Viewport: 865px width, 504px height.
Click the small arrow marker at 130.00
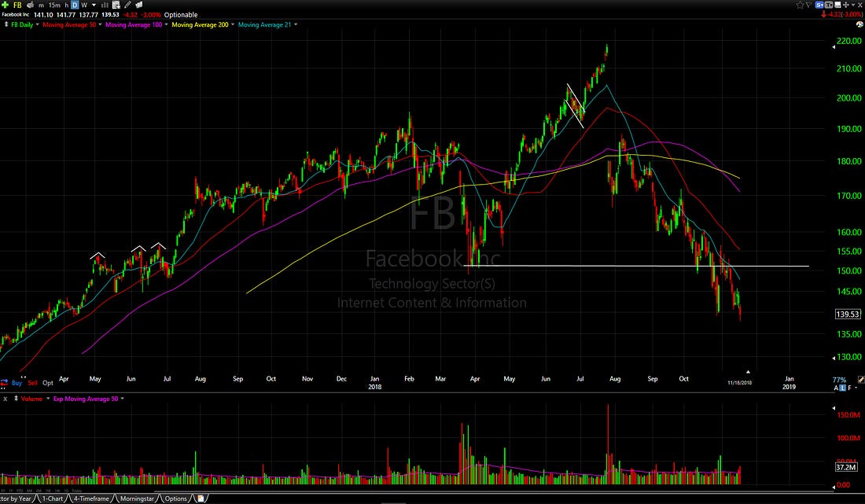[x=833, y=358]
